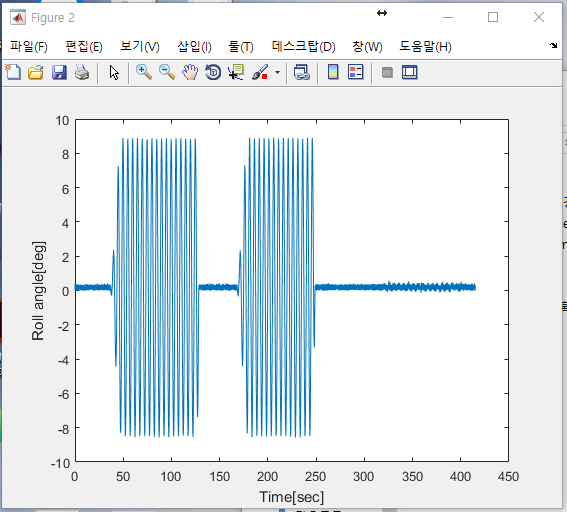Click the MATLAB logo in title bar
This screenshot has width=567, height=512.
click(x=18, y=17)
